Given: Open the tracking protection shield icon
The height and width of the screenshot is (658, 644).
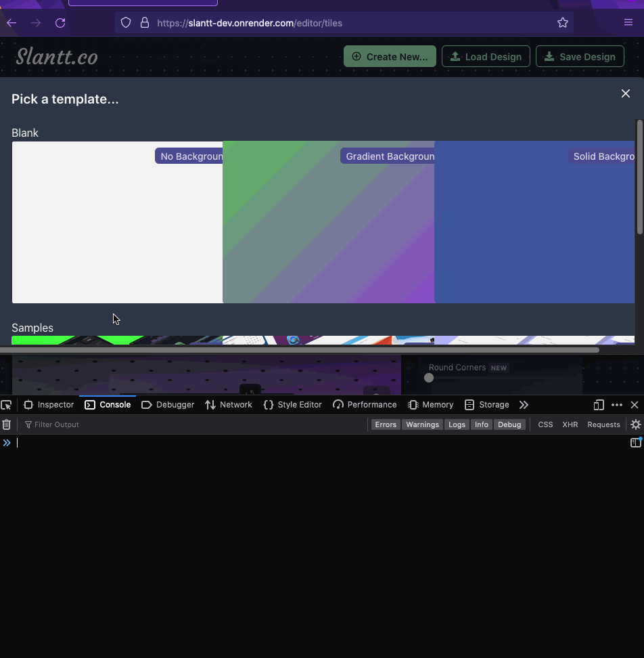Looking at the screenshot, I should [x=126, y=22].
